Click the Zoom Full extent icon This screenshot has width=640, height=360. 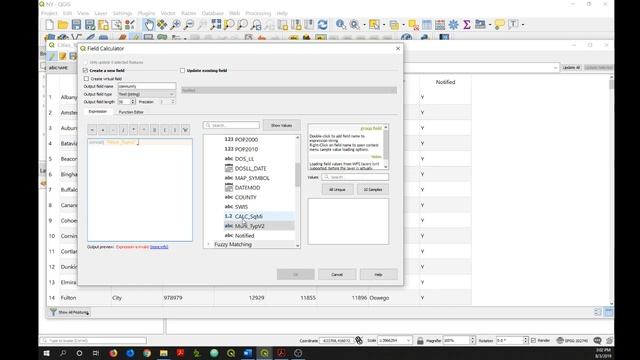[x=216, y=24]
